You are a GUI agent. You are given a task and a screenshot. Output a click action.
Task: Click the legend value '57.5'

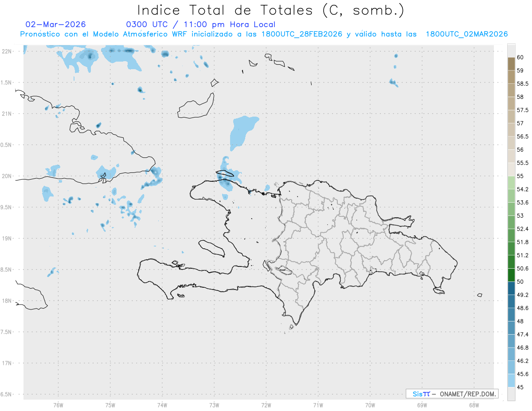coord(522,110)
